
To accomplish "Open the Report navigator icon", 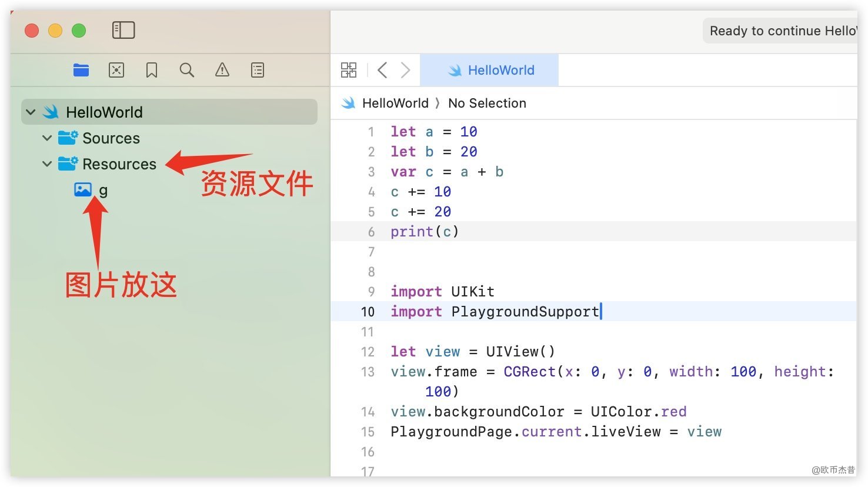I will [x=258, y=71].
